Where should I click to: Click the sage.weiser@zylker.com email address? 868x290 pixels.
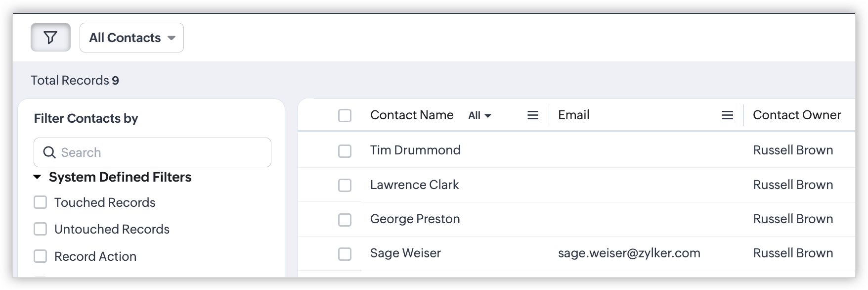click(x=629, y=253)
